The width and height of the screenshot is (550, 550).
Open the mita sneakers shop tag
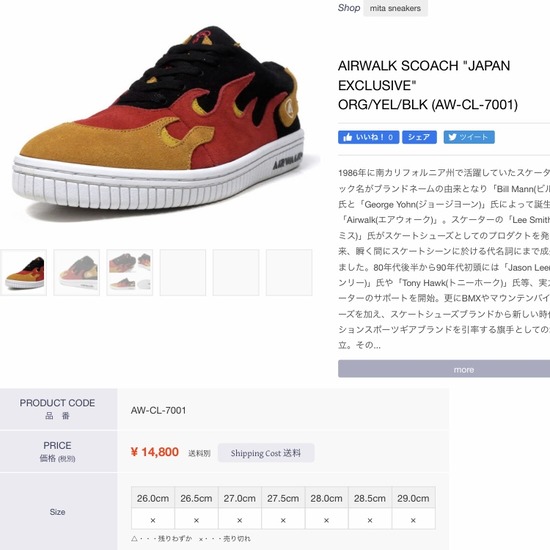[395, 8]
